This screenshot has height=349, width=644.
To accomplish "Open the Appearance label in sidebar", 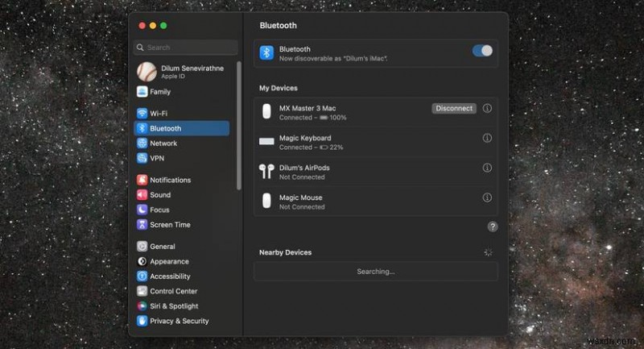I will 169,261.
